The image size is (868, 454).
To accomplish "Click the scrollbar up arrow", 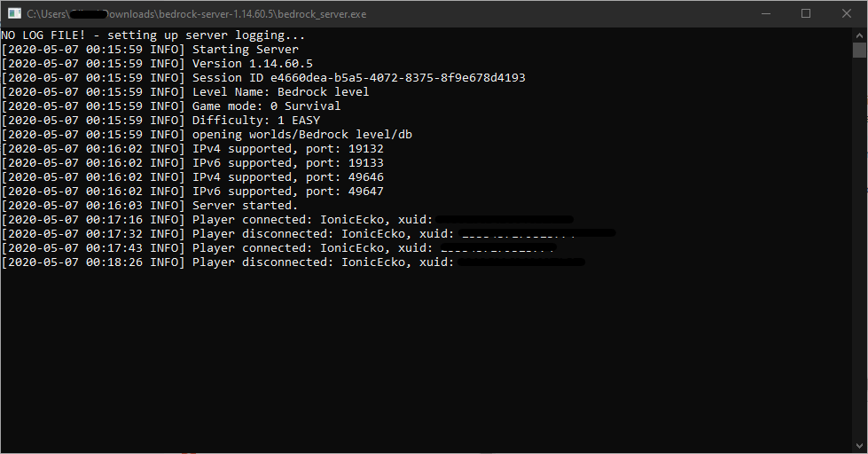I will (x=859, y=35).
